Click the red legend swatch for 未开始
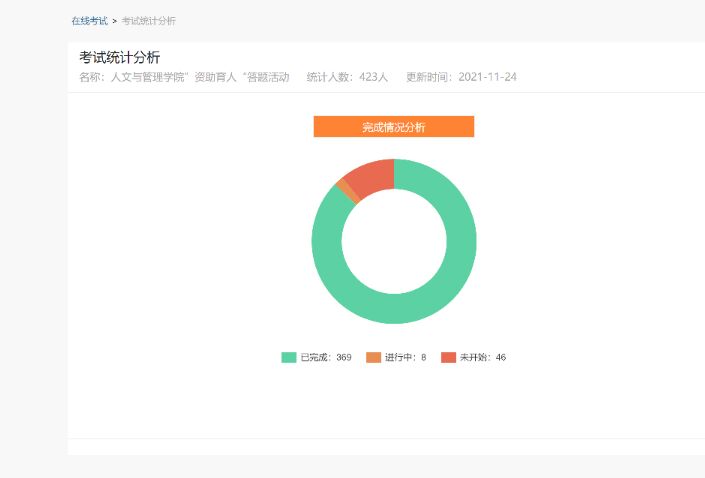The width and height of the screenshot is (705, 478). [x=449, y=357]
